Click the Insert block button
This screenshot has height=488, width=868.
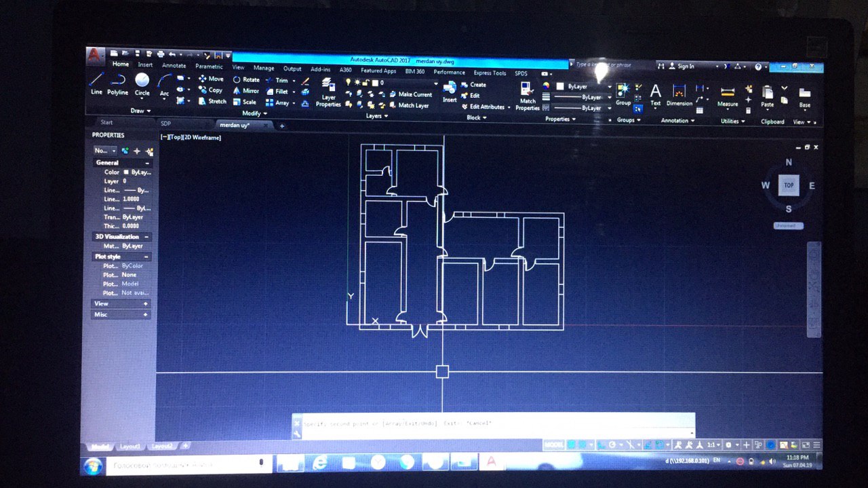click(x=450, y=92)
